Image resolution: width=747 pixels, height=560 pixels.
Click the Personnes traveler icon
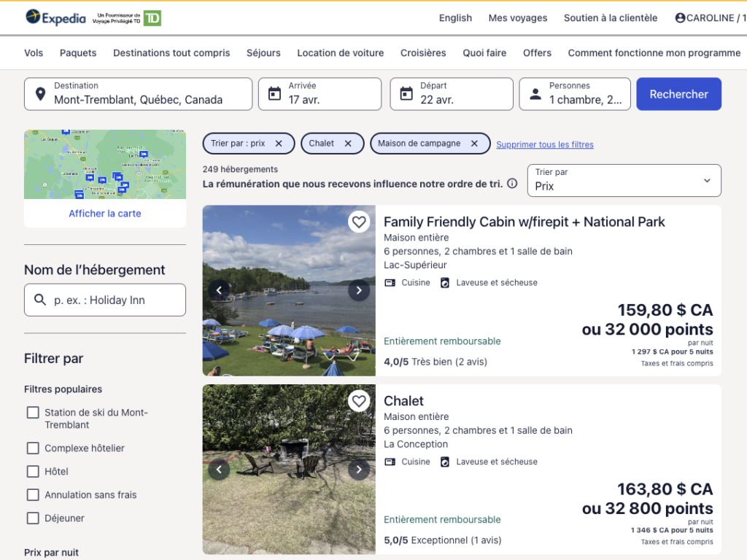(535, 93)
